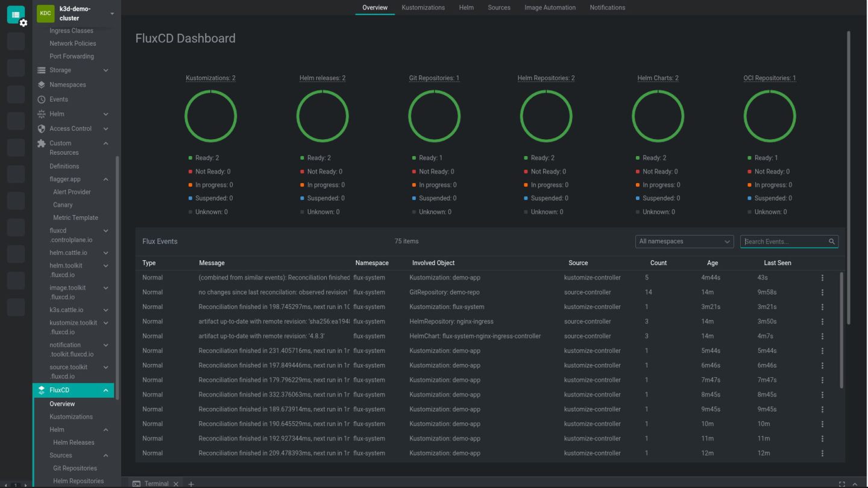
Task: Expand the Storage sidebar section
Action: (x=105, y=70)
